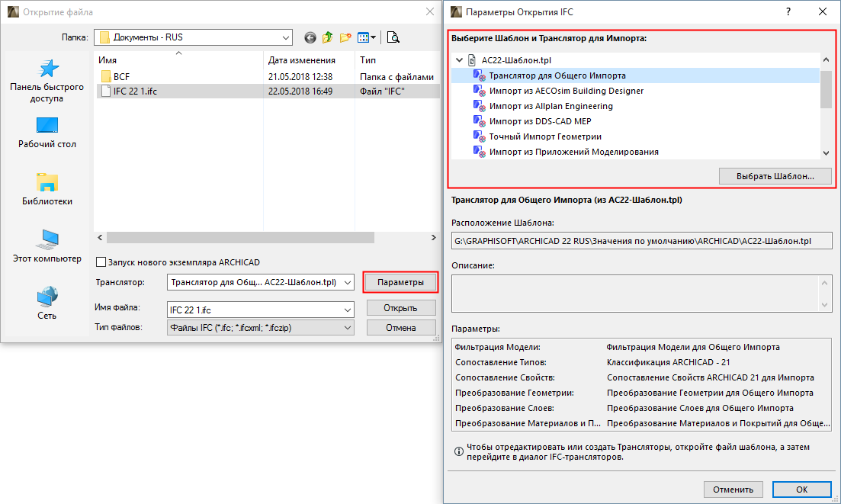This screenshot has height=504, width=841.
Task: Click Сопоставление Типов parameter row
Action: pos(641,362)
